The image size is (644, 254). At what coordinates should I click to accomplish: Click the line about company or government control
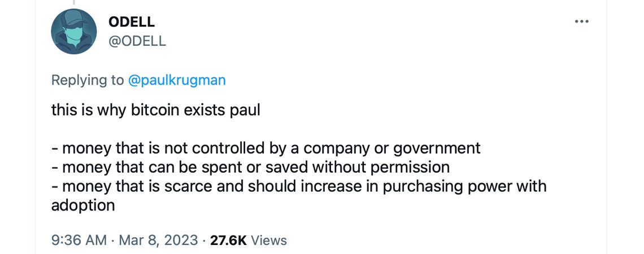tap(266, 148)
